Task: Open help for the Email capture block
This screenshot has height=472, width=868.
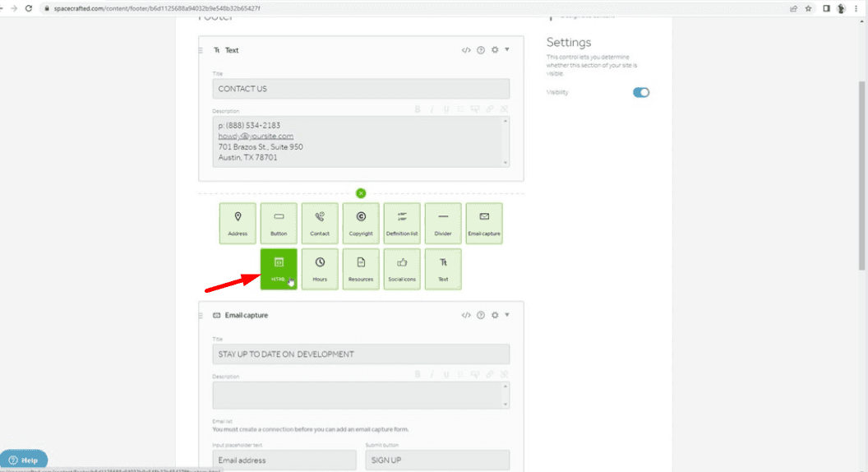Action: 481,315
